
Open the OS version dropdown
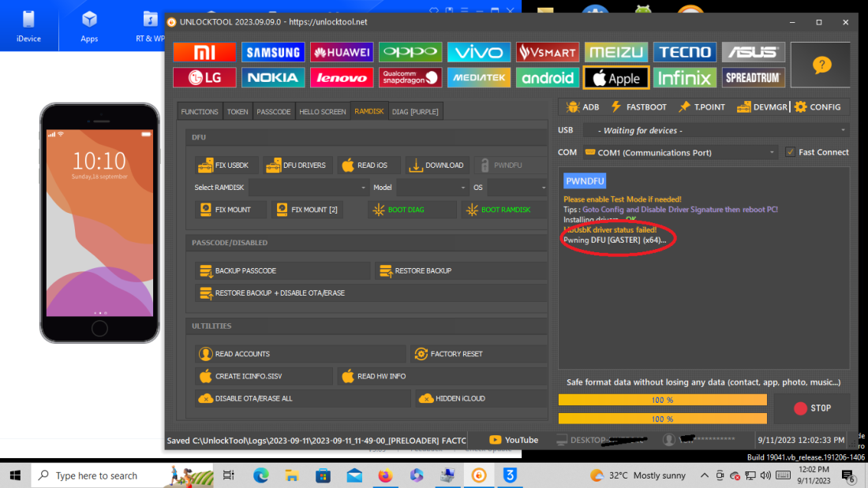[x=517, y=188]
